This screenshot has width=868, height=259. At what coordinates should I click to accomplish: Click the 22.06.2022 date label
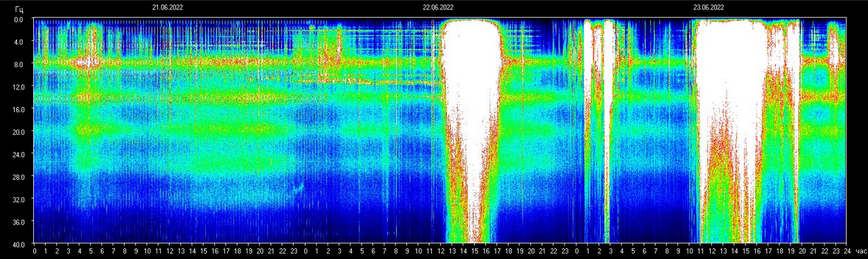pos(438,7)
